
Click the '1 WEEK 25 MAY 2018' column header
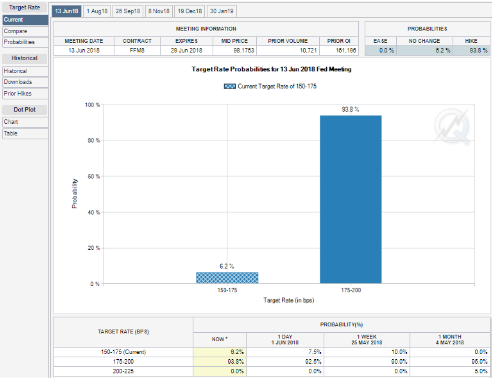367,339
